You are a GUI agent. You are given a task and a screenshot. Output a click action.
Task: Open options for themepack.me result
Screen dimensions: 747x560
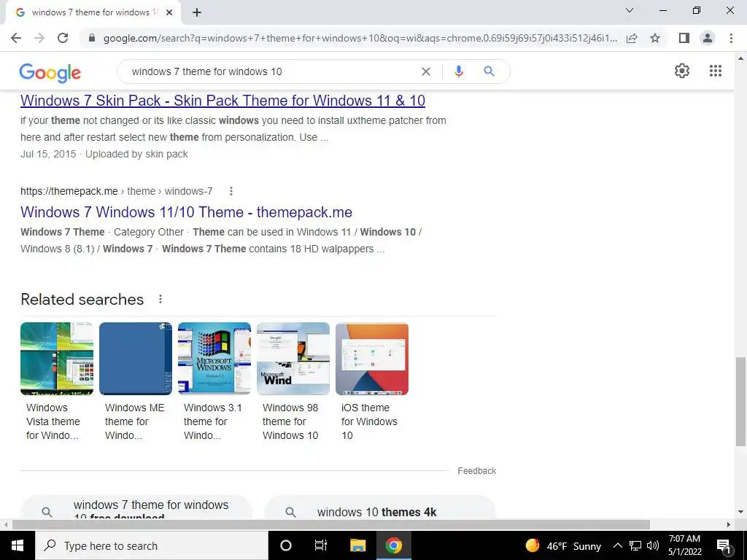point(231,191)
